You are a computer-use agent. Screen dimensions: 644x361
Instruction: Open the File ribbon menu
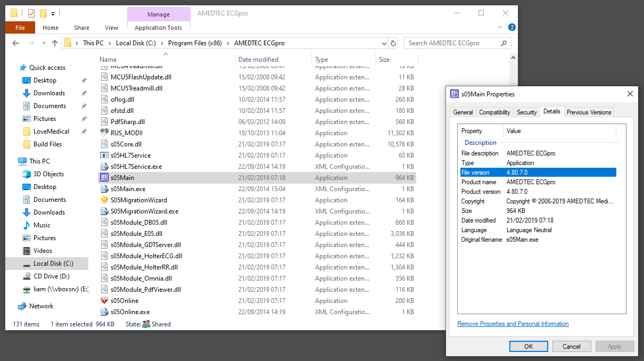click(20, 28)
